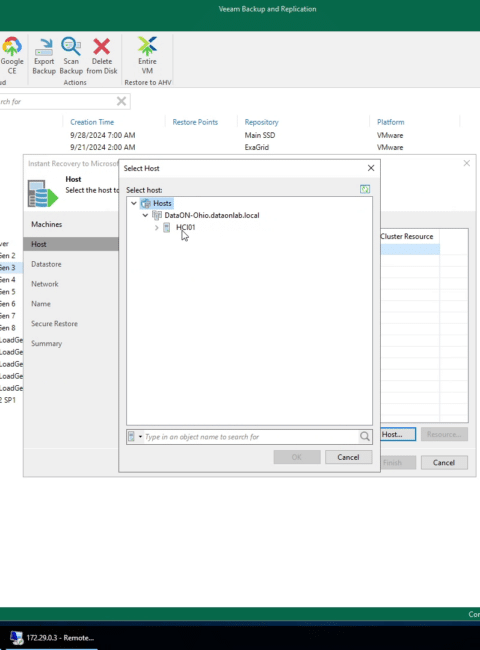Screen dimensions: 480x650
Task: Cancel the Select Host dialog
Action: point(348,457)
